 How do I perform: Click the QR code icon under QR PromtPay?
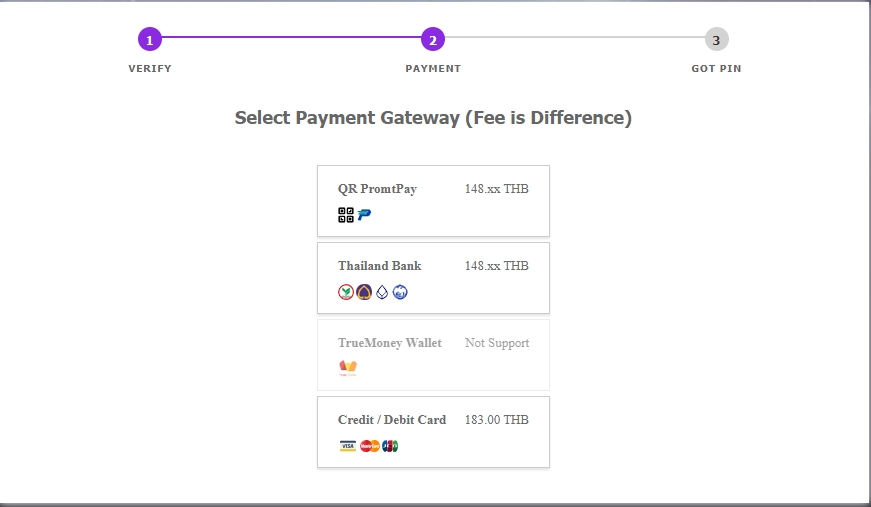[x=346, y=215]
